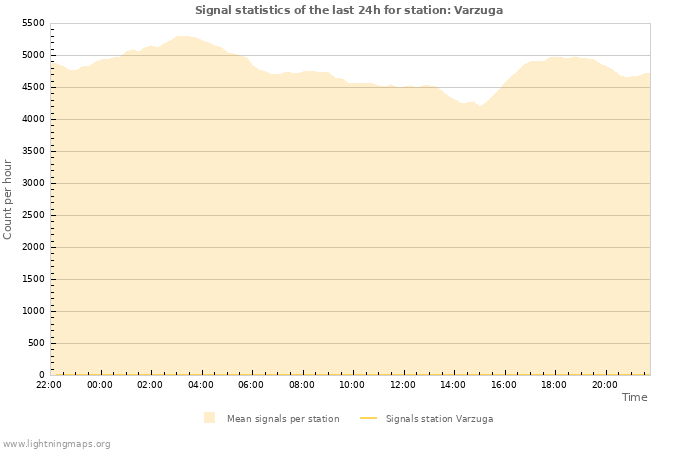Click the 12:00 time axis label

(x=403, y=384)
